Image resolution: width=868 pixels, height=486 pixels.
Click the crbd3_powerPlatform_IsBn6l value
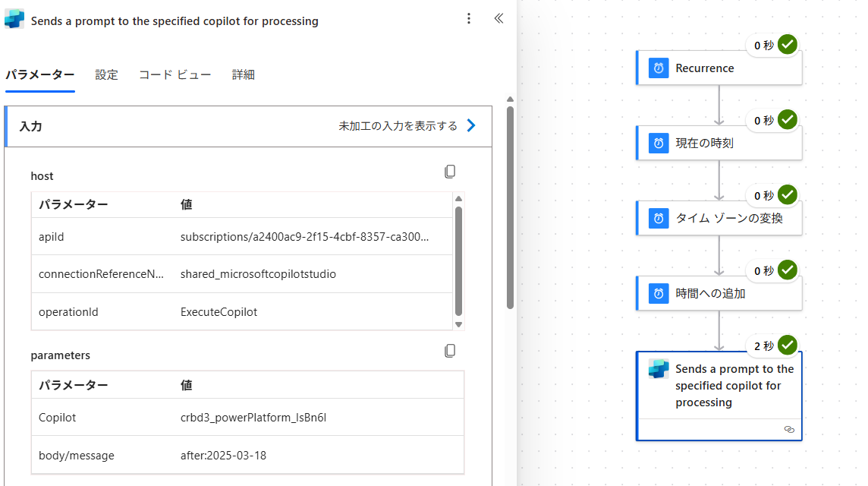pos(253,418)
